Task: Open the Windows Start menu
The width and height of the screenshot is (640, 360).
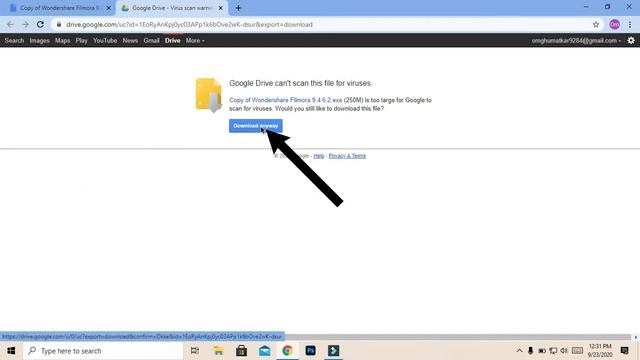Action: (x=11, y=351)
